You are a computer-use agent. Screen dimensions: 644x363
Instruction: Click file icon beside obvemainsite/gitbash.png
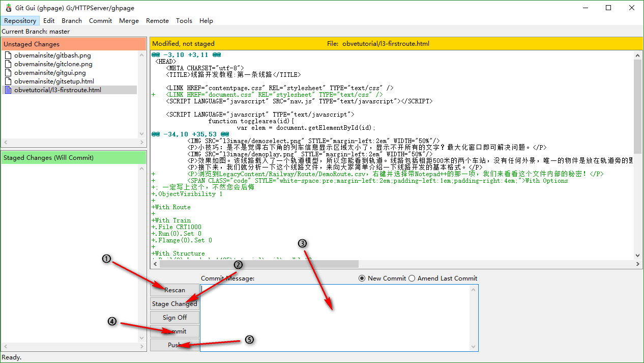(8, 55)
